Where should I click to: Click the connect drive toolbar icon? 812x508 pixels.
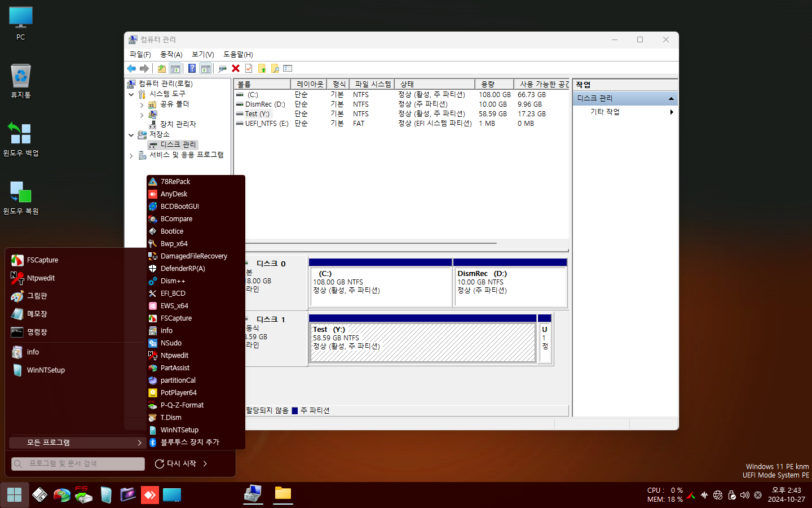pos(222,68)
